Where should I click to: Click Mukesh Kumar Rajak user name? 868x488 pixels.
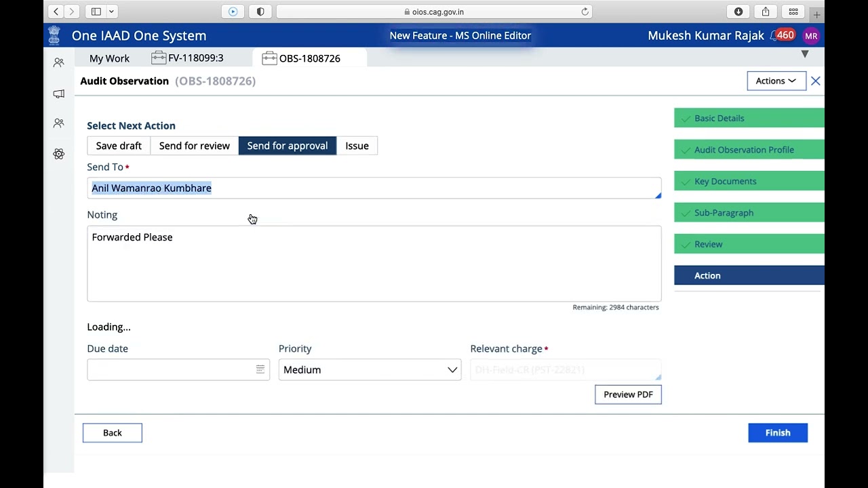(x=706, y=35)
